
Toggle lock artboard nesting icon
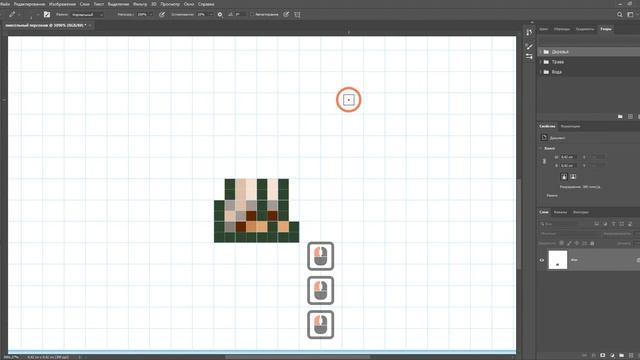pyautogui.click(x=584, y=243)
